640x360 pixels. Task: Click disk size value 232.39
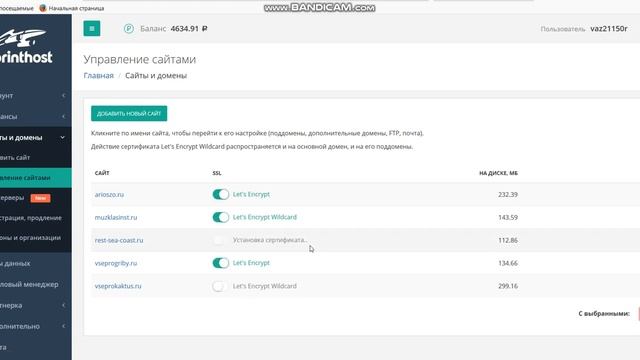(x=508, y=195)
